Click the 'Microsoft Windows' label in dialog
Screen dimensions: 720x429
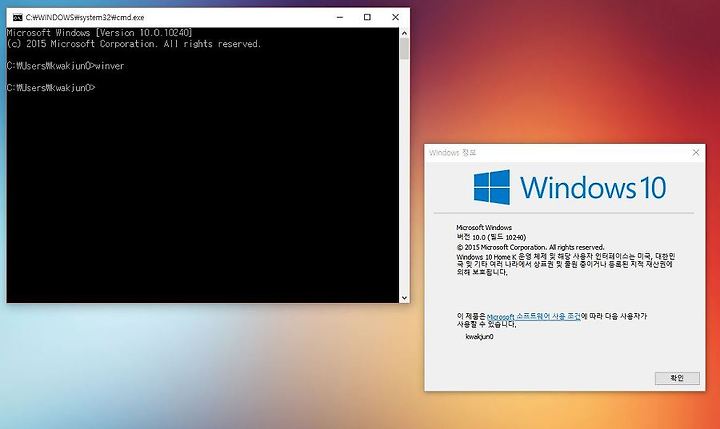point(484,227)
